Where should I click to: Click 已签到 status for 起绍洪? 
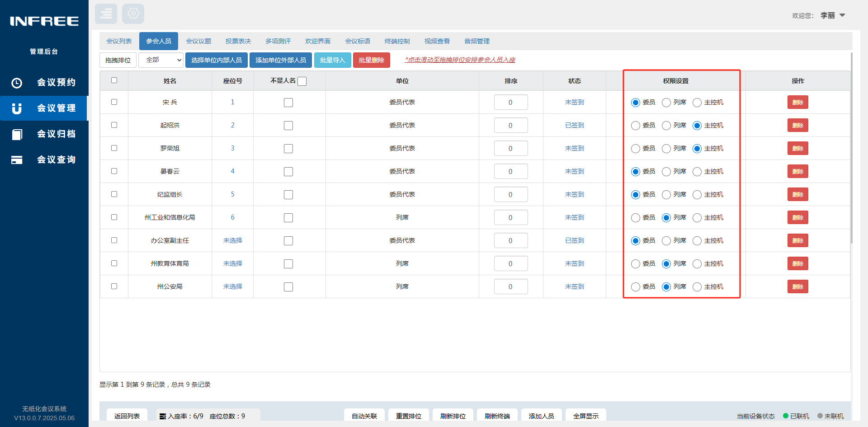(575, 125)
